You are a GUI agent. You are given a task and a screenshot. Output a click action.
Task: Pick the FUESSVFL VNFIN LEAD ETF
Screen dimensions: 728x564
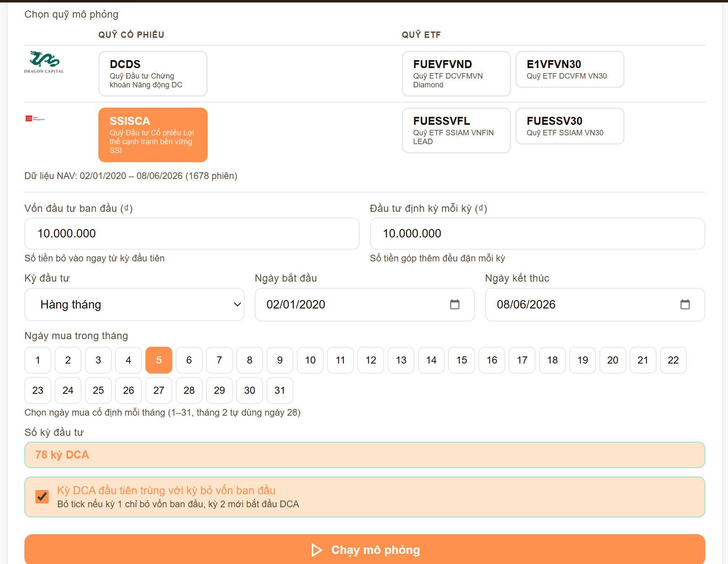coord(456,130)
